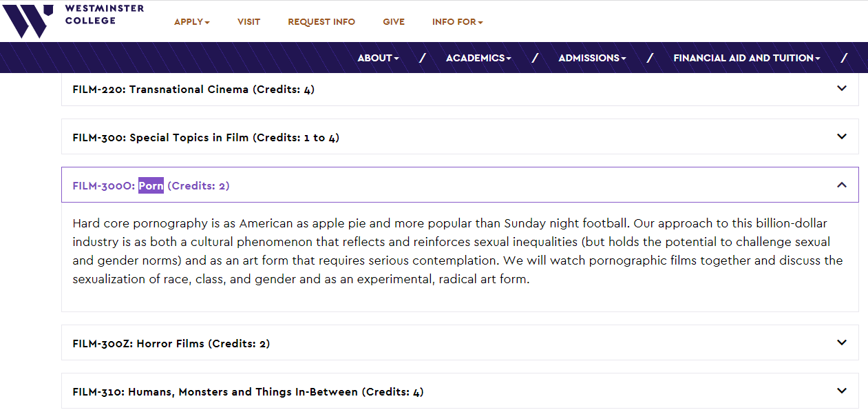Open the About navigation menu
Image resolution: width=868 pixels, height=410 pixels.
tap(378, 58)
